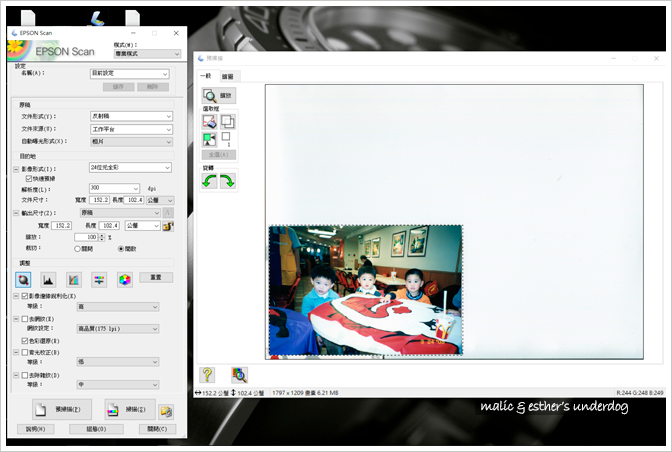The image size is (672, 452).
Task: Click the output length 102.4 field
Action: (x=109, y=225)
